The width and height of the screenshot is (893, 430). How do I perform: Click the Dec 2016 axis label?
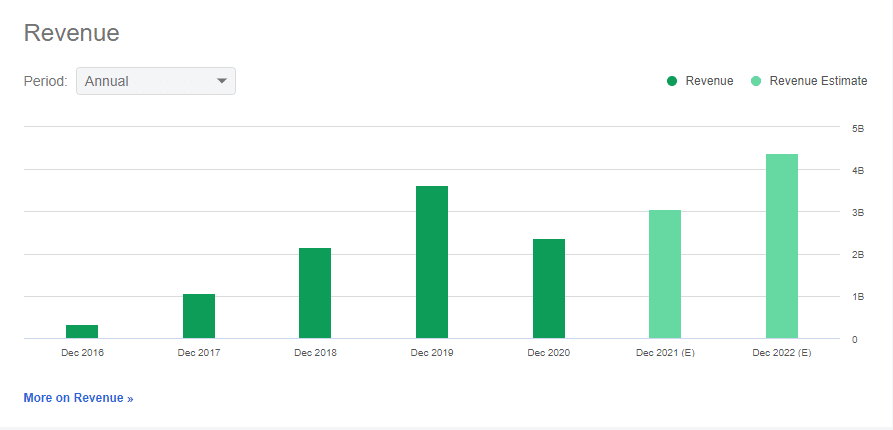tap(83, 353)
